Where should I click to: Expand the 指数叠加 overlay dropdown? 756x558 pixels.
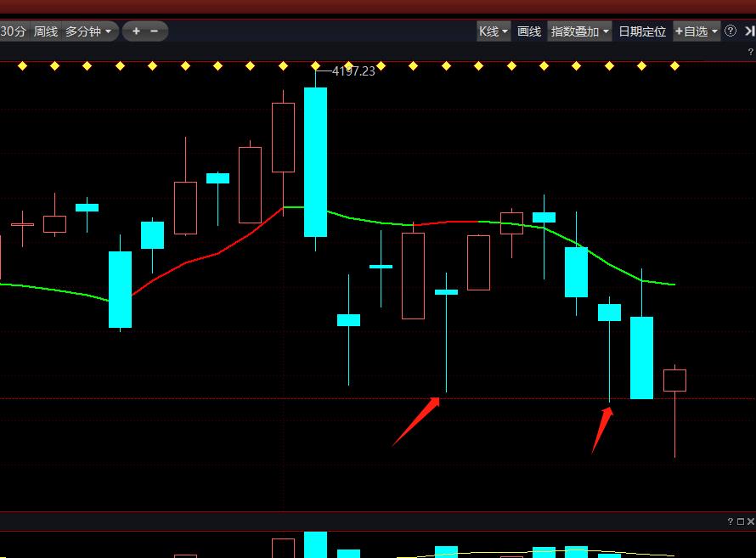(x=580, y=31)
